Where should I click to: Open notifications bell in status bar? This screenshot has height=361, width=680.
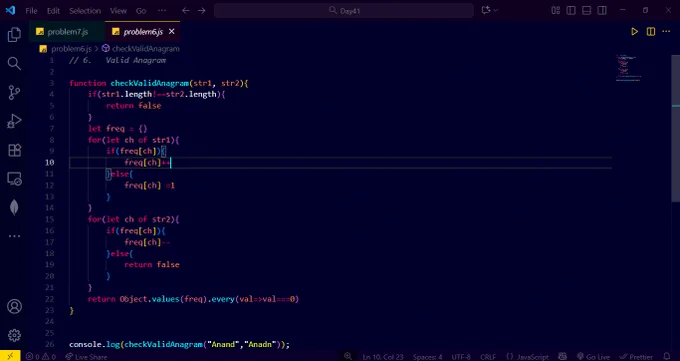click(x=667, y=356)
